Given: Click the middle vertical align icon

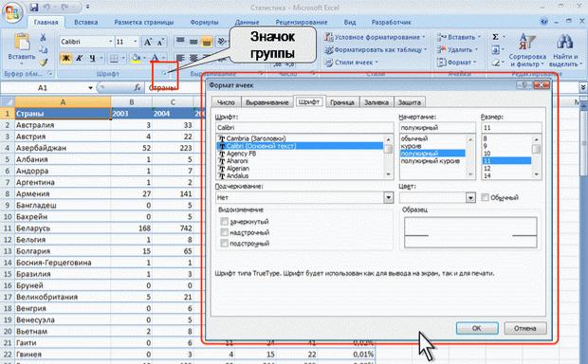Looking at the screenshot, I should (x=193, y=42).
